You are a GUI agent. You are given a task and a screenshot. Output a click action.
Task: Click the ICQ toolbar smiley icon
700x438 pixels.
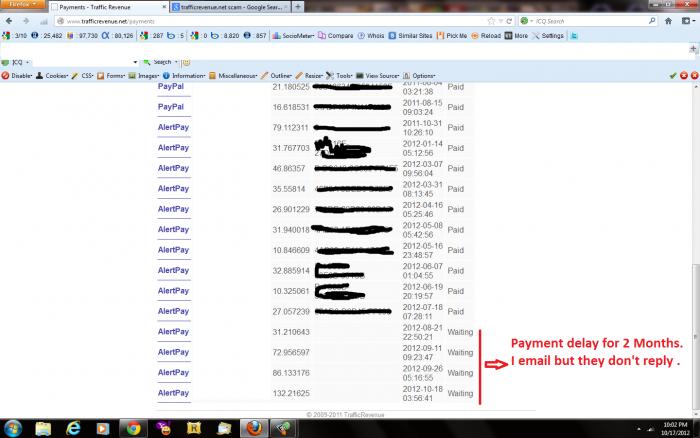(186, 62)
